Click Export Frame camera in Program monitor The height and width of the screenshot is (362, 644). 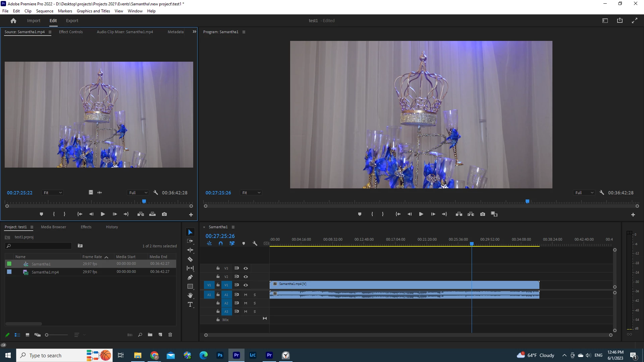[483, 214]
